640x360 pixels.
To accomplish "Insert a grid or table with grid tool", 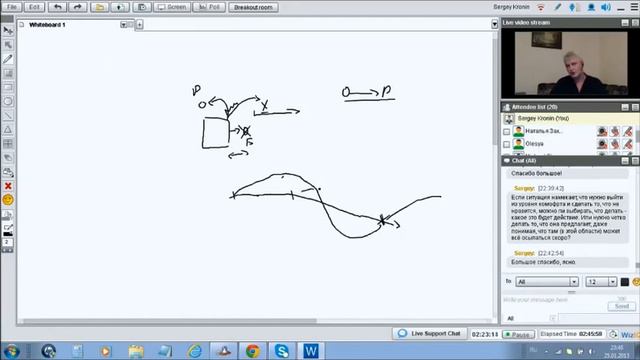I will [x=8, y=144].
